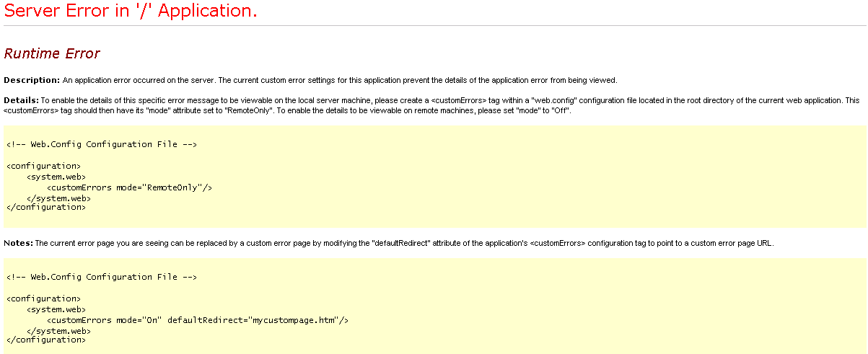The height and width of the screenshot is (354, 868).
Task: Click the first "Web.Config Configuration File" comment
Action: (102, 144)
